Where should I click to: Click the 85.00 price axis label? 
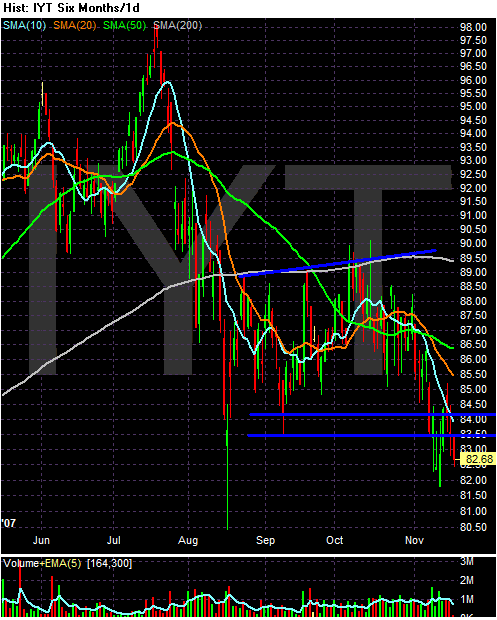[473, 389]
